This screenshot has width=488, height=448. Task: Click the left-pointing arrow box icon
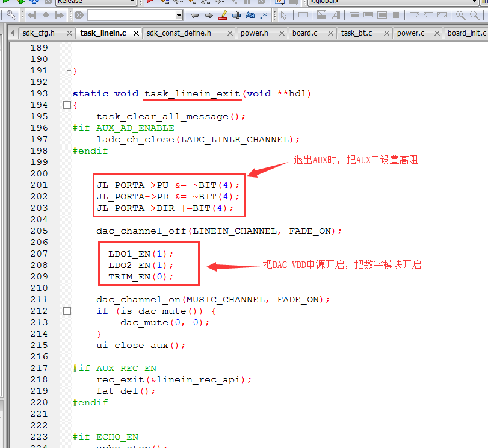428,15
